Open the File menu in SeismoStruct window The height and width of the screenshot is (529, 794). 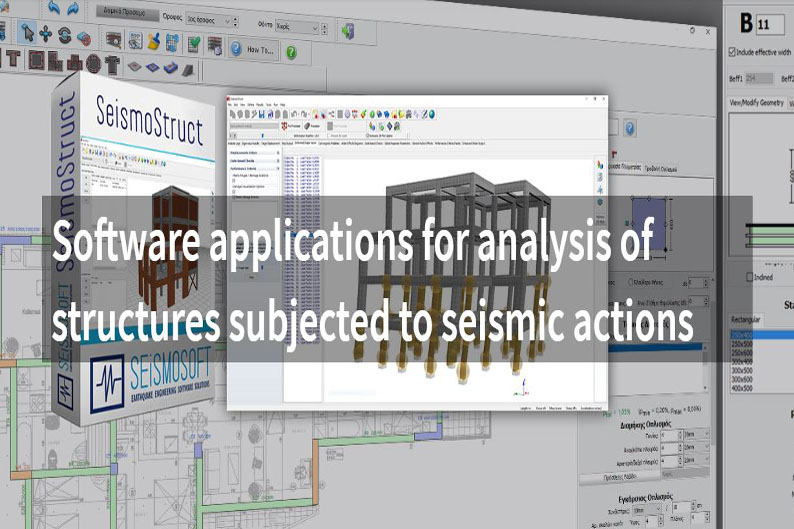(x=230, y=105)
